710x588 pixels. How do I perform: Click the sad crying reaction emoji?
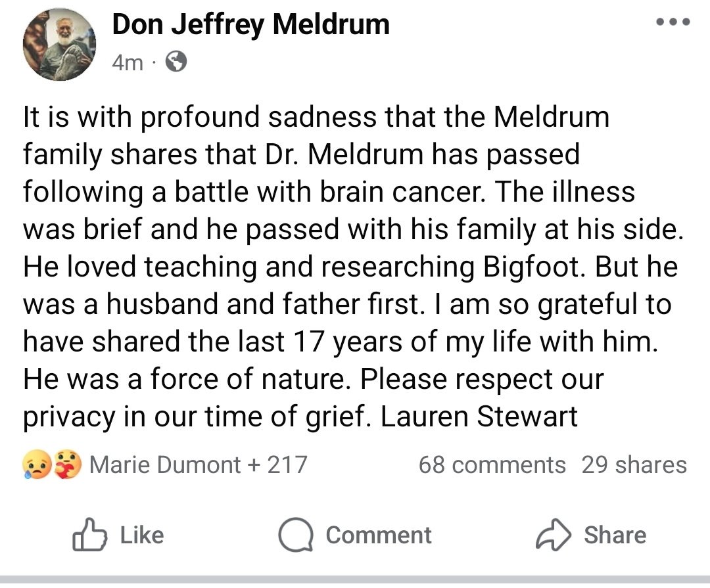pos(37,464)
